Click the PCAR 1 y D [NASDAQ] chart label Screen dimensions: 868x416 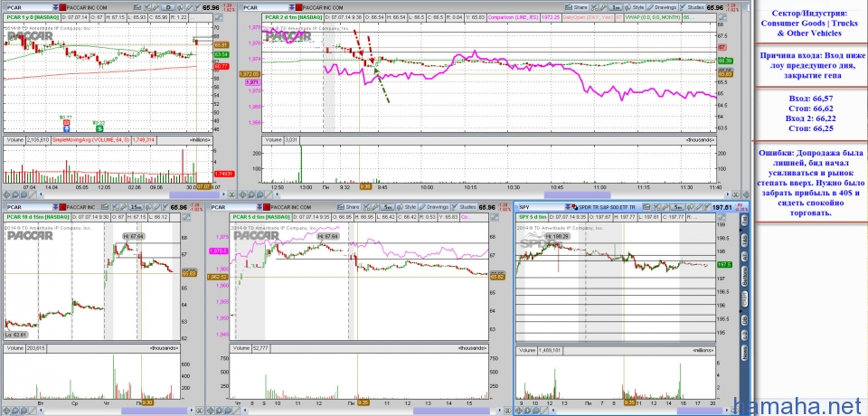point(33,17)
